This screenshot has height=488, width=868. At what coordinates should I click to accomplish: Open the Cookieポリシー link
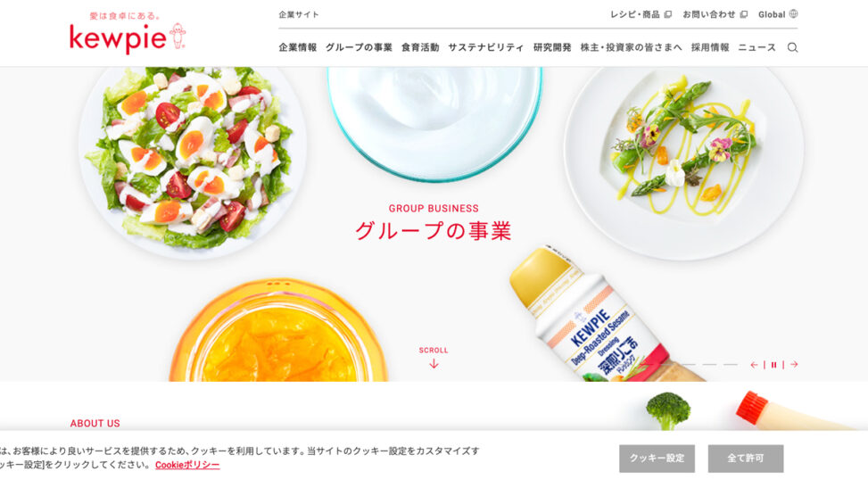pos(187,465)
